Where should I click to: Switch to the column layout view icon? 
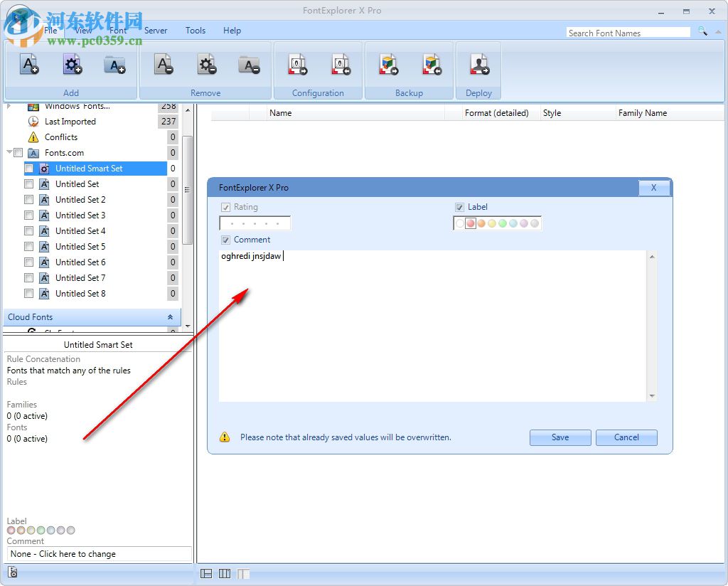tap(225, 573)
